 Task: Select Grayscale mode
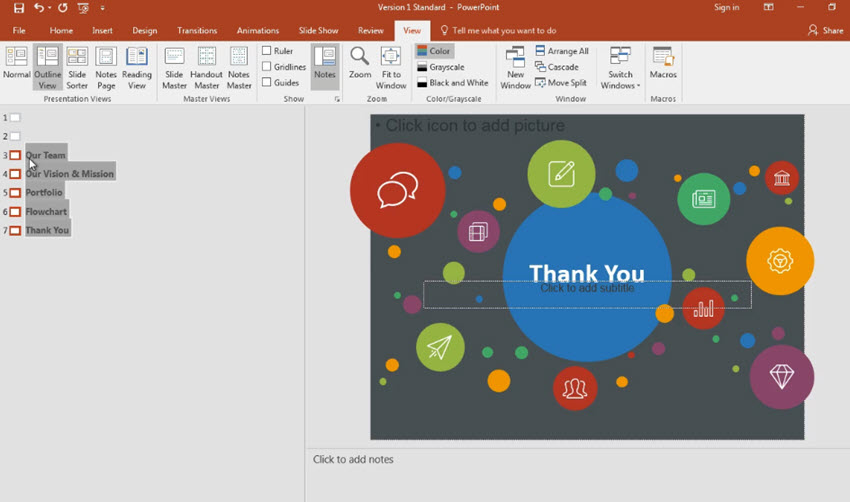441,67
